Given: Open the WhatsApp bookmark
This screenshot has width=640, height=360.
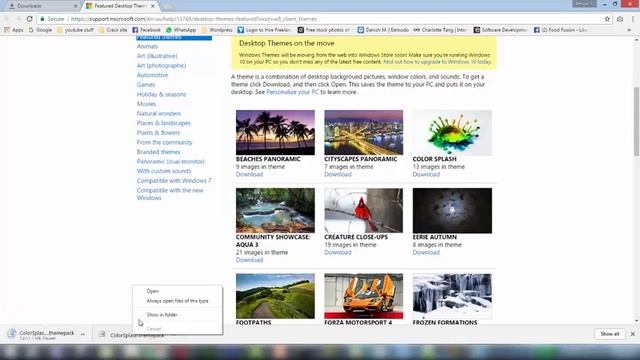Looking at the screenshot, I should tap(181, 30).
